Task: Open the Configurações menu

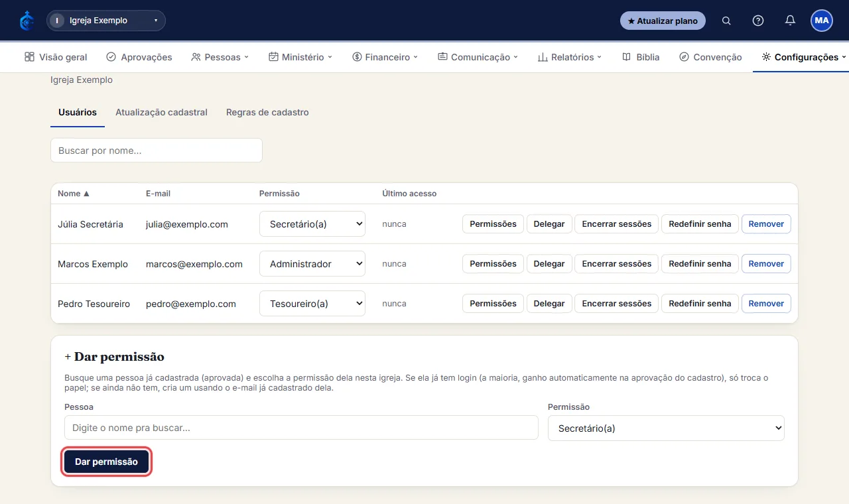Action: click(x=804, y=57)
